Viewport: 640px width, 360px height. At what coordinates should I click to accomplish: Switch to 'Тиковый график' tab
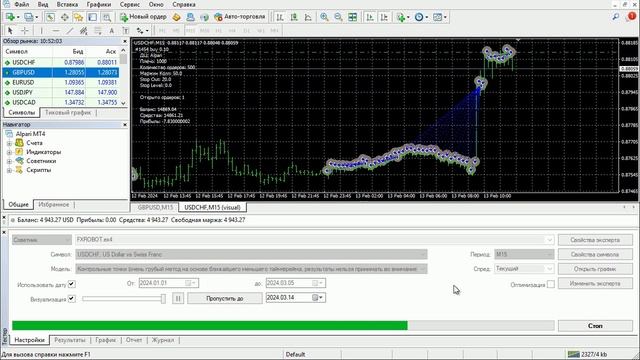[68, 112]
